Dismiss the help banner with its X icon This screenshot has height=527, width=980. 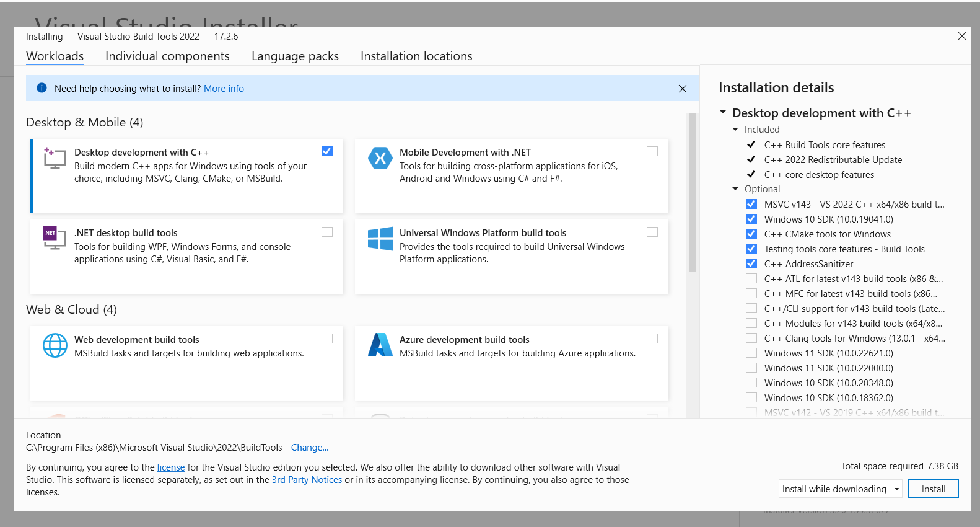point(682,89)
